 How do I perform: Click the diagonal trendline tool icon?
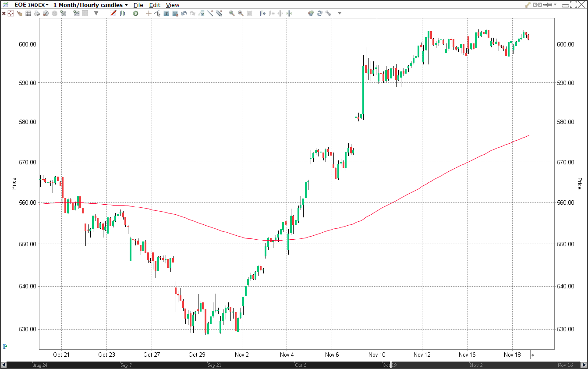(x=210, y=13)
